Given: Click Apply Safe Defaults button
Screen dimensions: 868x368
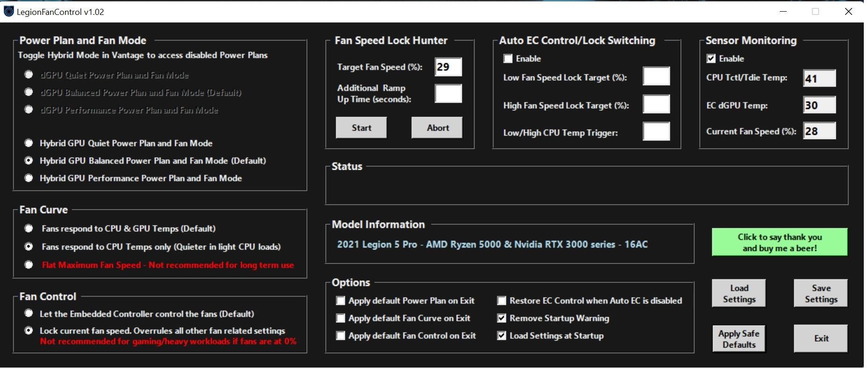Looking at the screenshot, I should pyautogui.click(x=739, y=339).
